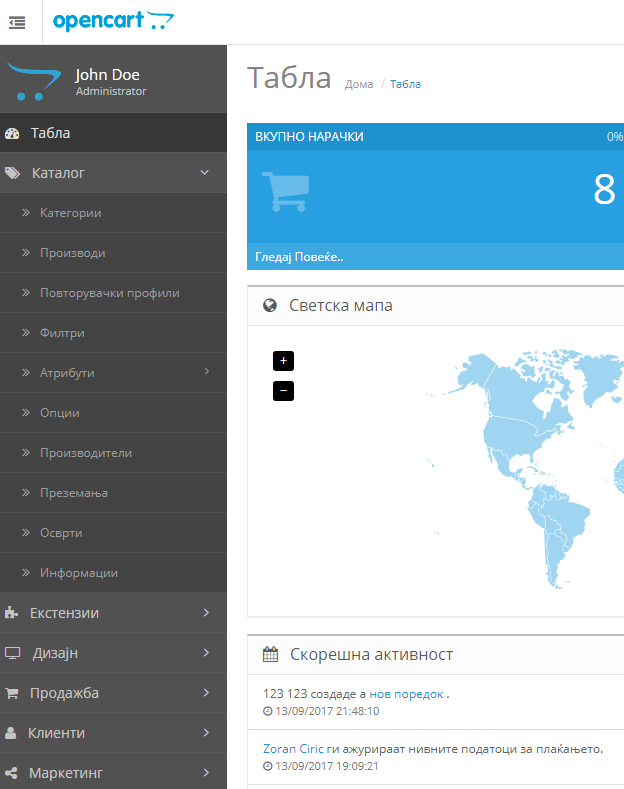
Task: Open Информации in the catalog menu
Action: (x=113, y=573)
